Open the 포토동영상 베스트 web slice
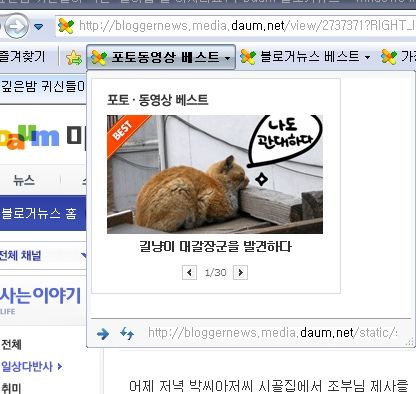 [161, 57]
